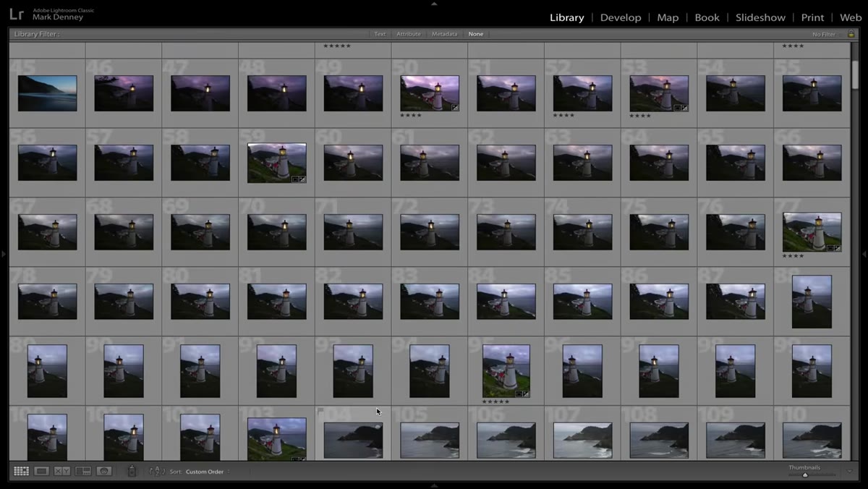Open toolbar options triangle at bottom right

click(x=850, y=471)
